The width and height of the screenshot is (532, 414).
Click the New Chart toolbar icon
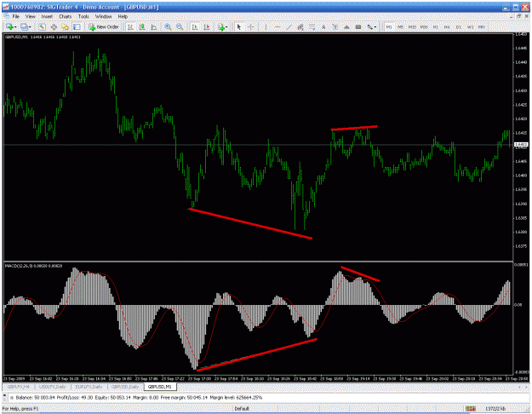coord(11,26)
